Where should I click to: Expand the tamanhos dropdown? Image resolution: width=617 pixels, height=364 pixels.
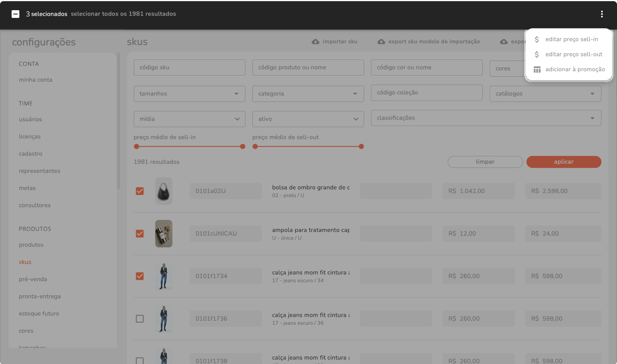[x=189, y=94]
